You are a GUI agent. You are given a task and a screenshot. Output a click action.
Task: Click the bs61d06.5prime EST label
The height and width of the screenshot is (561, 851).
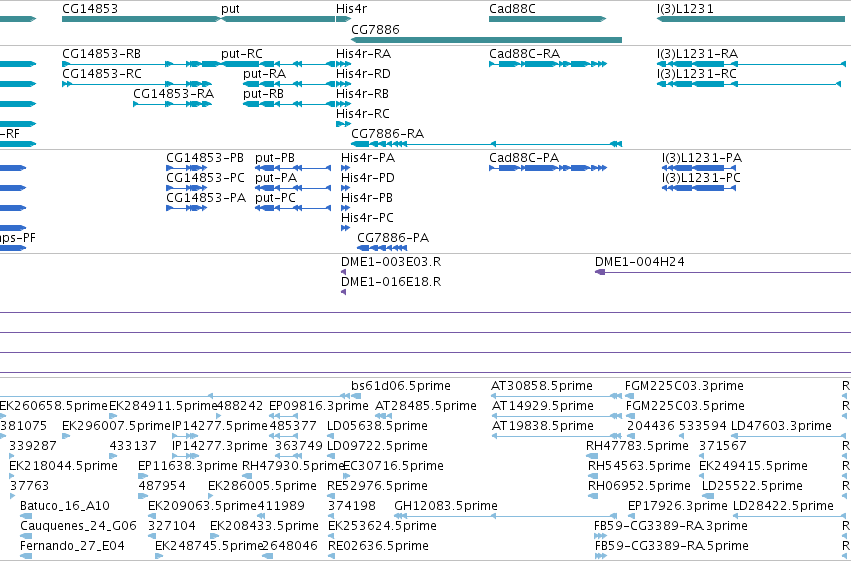pyautogui.click(x=401, y=386)
